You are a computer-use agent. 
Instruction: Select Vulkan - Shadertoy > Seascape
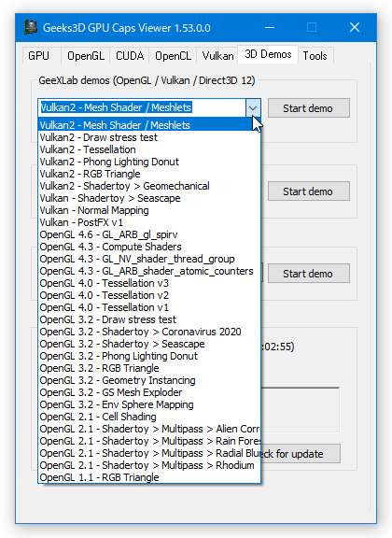pyautogui.click(x=149, y=198)
